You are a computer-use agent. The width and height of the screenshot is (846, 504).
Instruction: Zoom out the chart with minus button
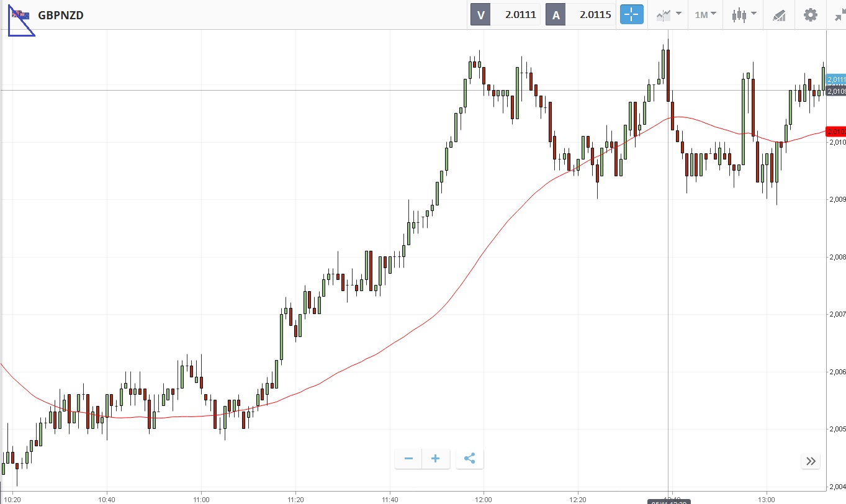[x=408, y=459]
